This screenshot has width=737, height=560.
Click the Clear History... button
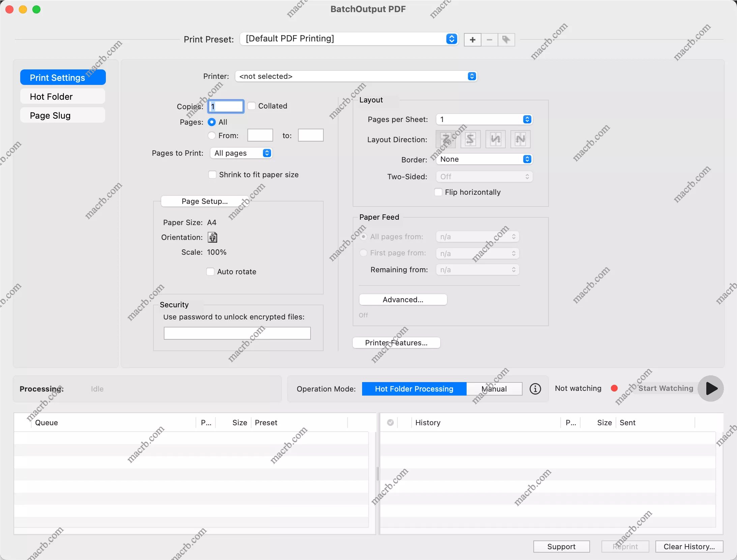(x=689, y=547)
